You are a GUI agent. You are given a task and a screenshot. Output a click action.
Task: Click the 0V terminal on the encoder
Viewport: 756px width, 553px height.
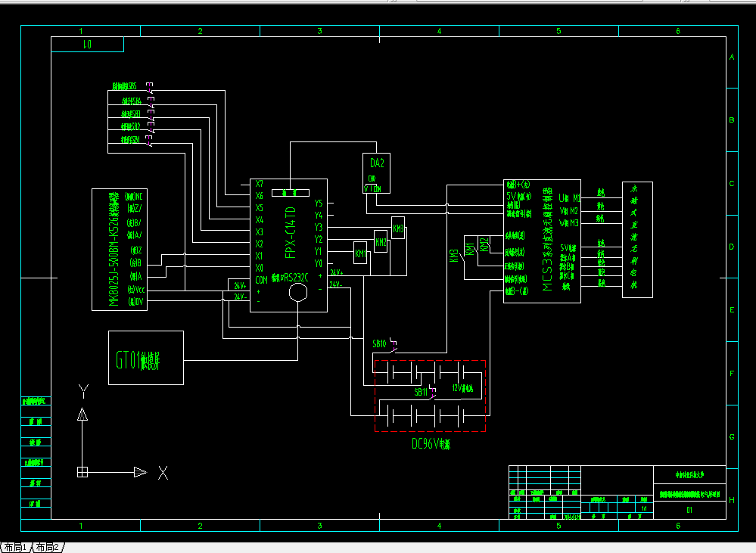point(136,301)
